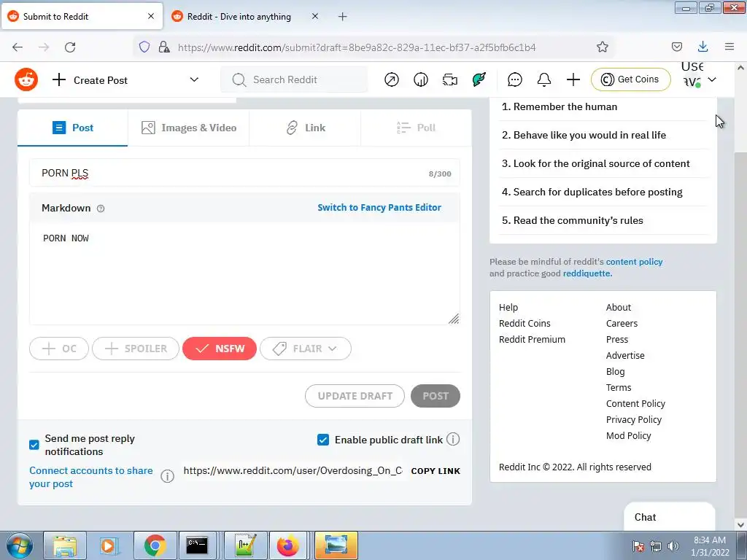Click the POST button
The height and width of the screenshot is (560, 747).
pos(436,396)
